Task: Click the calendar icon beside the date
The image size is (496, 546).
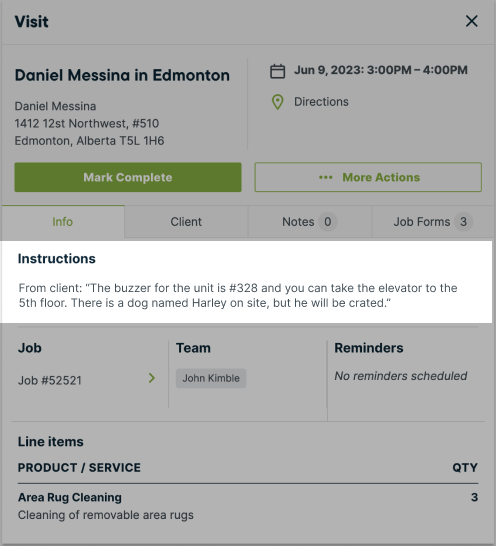Action: coord(278,71)
